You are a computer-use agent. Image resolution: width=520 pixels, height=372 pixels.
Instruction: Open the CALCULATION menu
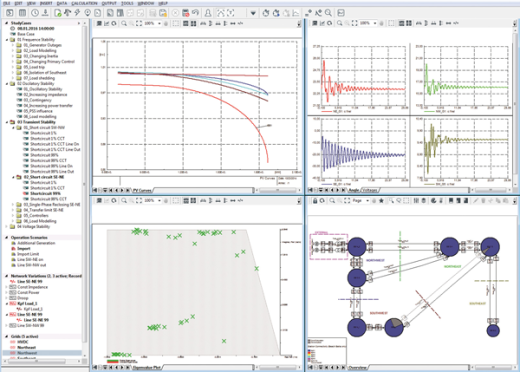(84, 3)
